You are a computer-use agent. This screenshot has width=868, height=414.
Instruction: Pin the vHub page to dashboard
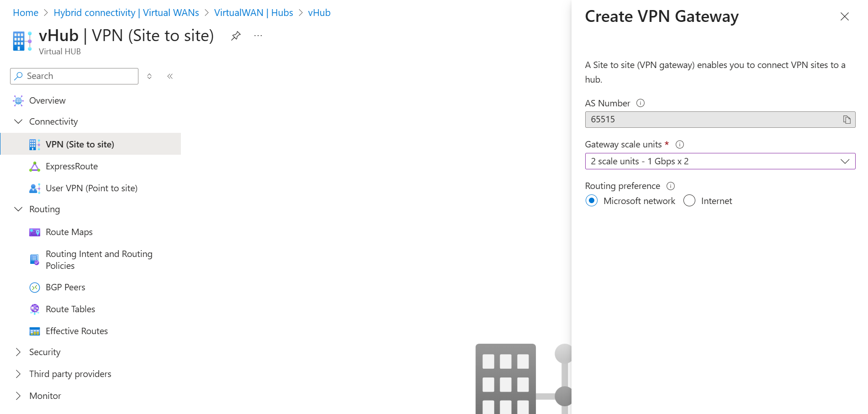[x=236, y=36]
